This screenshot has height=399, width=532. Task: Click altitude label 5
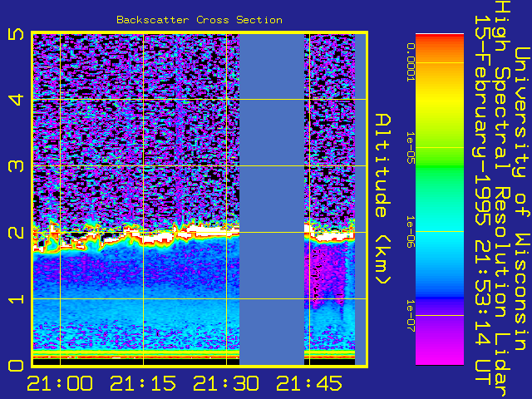pos(16,34)
